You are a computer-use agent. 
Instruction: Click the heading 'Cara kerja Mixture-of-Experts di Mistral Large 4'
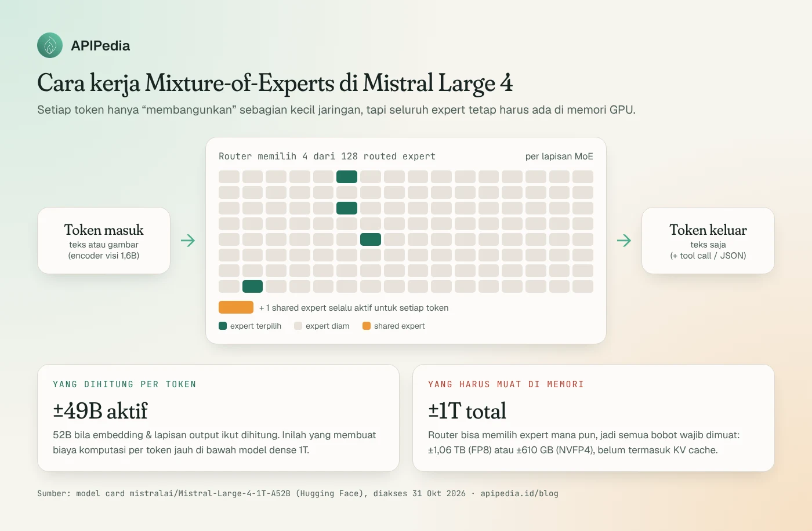coord(275,83)
